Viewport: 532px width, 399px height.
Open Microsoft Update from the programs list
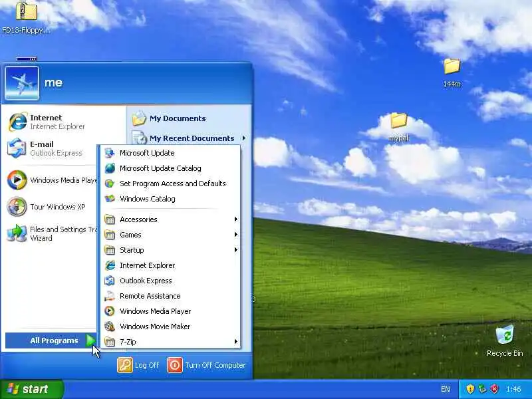tap(170, 153)
